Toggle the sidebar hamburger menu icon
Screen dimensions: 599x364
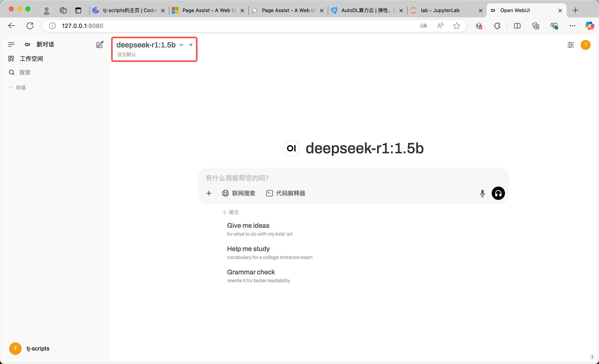11,45
